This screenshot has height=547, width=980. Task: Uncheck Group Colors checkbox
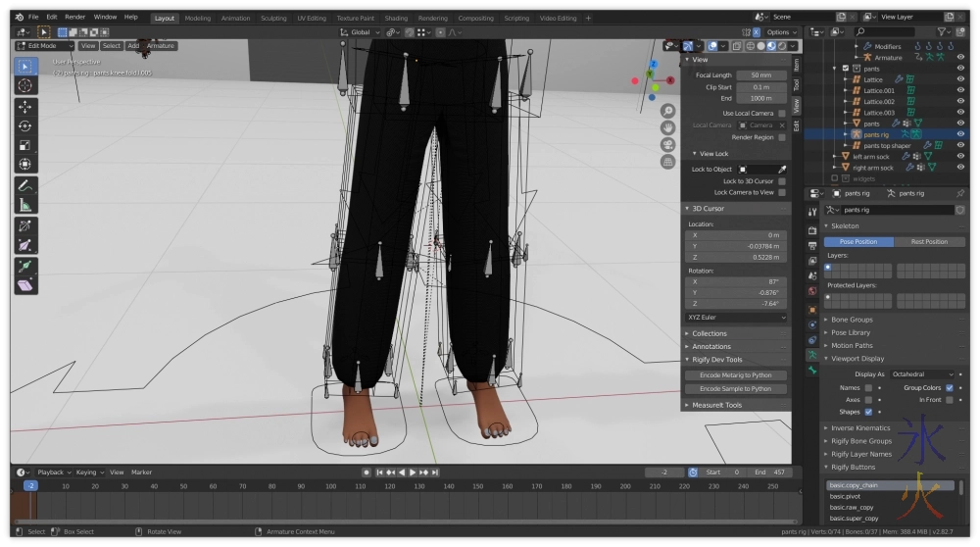coord(950,388)
